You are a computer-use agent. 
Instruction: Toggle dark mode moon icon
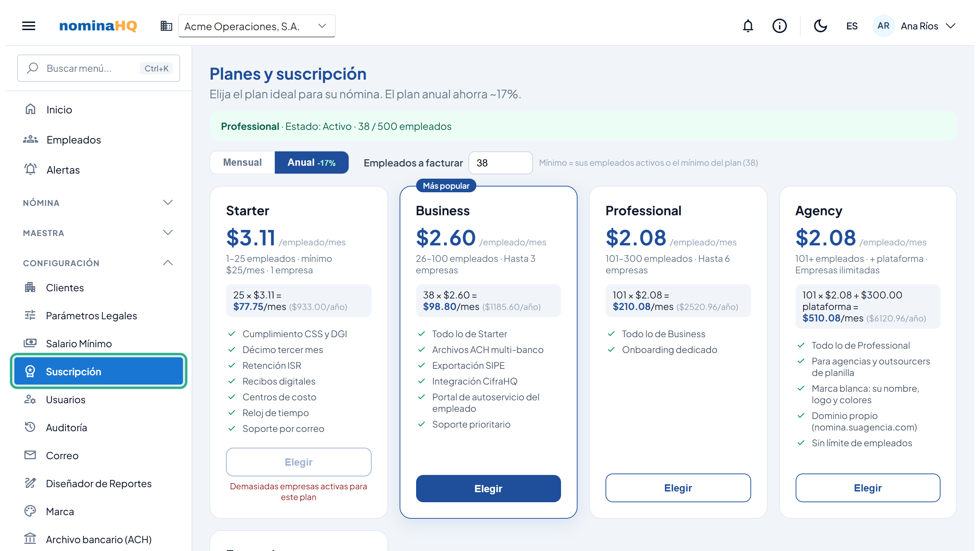(x=820, y=26)
